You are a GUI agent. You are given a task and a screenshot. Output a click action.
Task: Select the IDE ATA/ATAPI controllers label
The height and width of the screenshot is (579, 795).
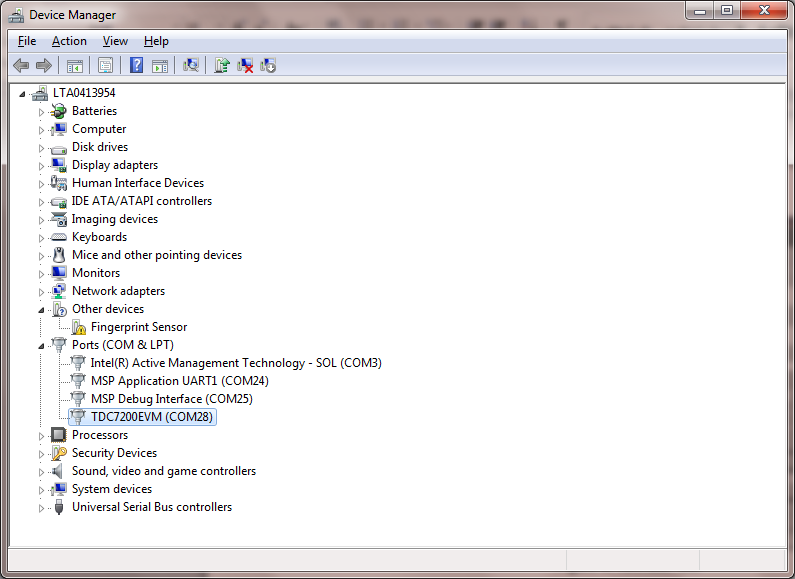pos(141,201)
